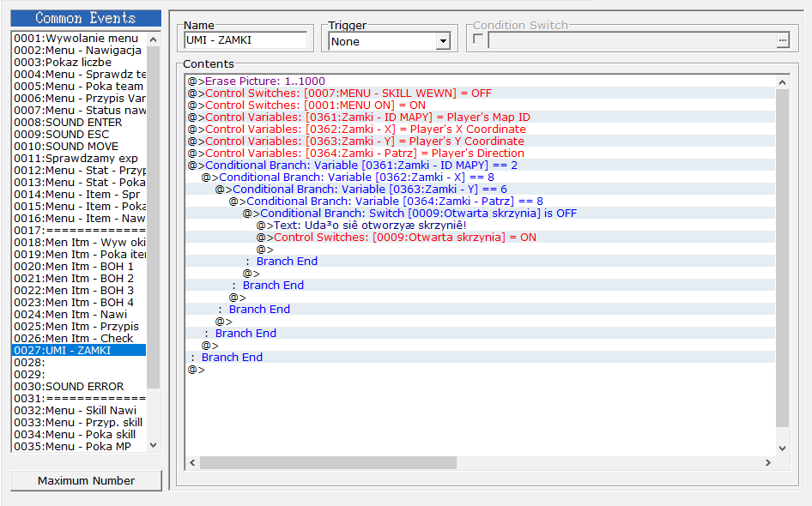
Task: Select Control Switches Otwarta skrzynia = ON
Action: 480,238
